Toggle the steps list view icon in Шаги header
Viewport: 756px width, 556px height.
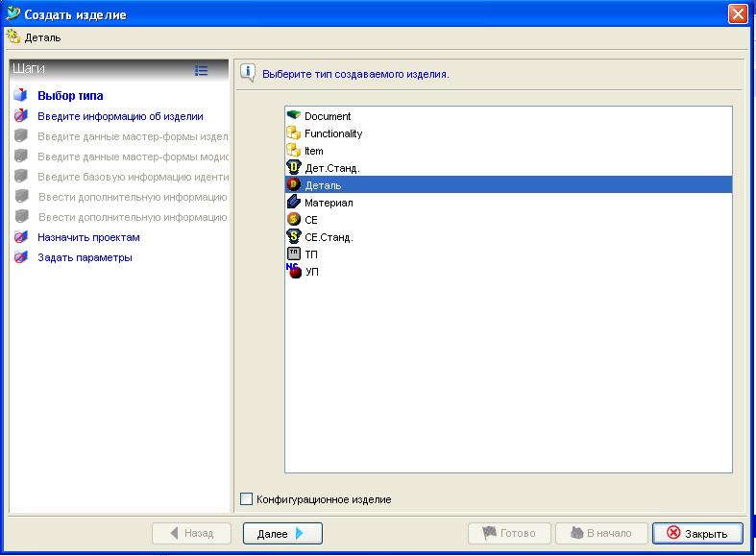(x=201, y=70)
